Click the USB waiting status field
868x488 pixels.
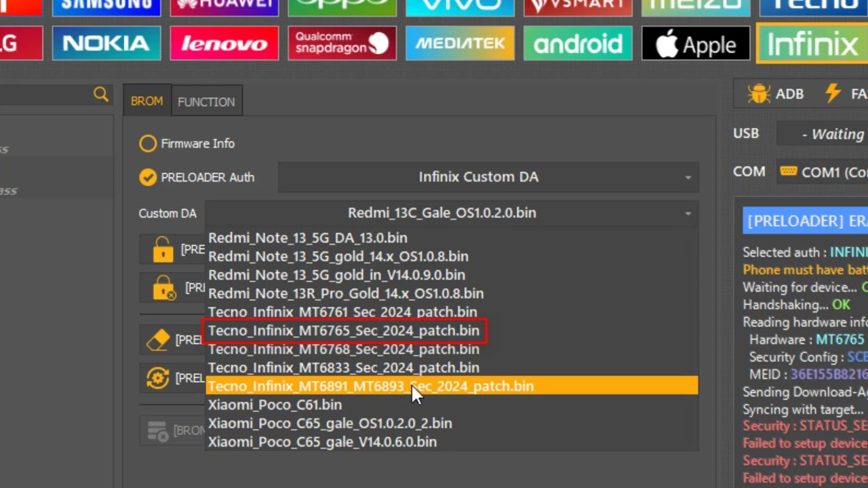click(x=822, y=134)
